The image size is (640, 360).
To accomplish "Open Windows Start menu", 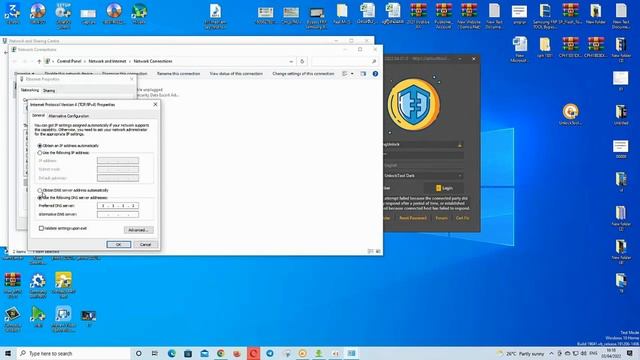I will click(x=8, y=353).
